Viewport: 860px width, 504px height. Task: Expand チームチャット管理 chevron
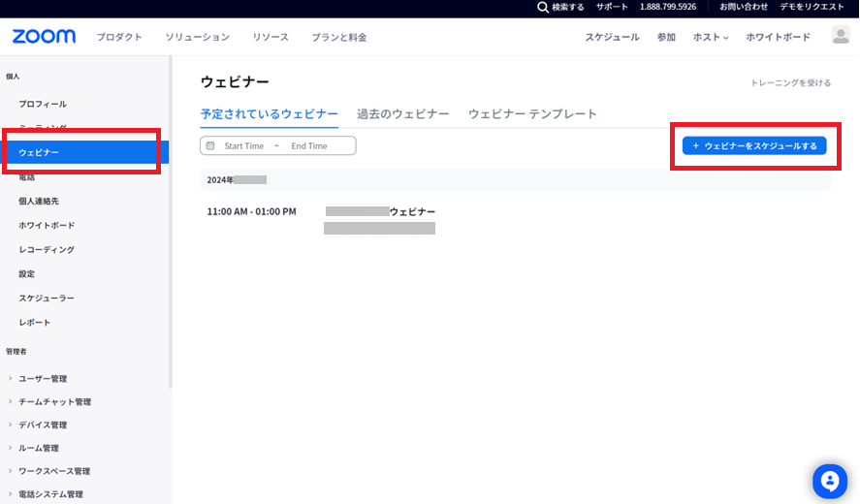[x=10, y=401]
